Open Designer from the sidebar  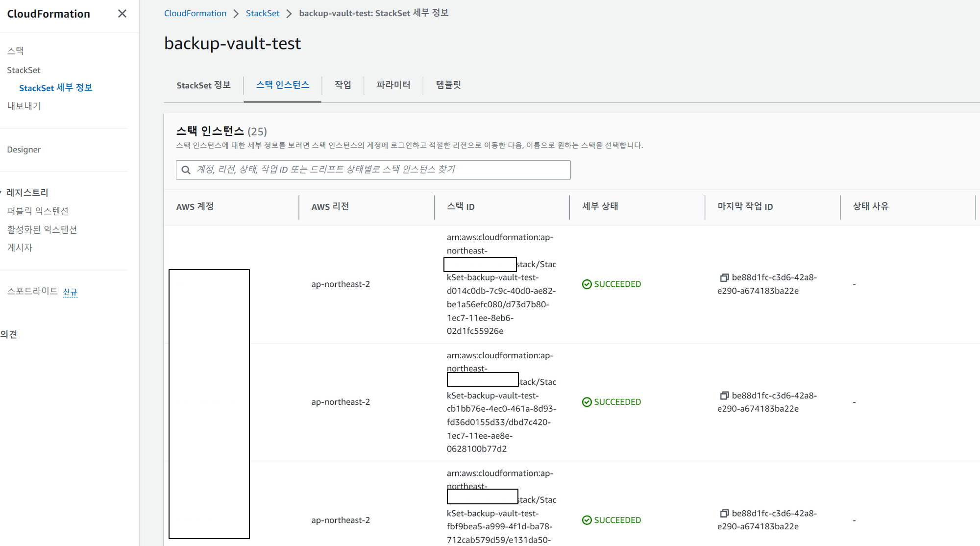point(24,149)
